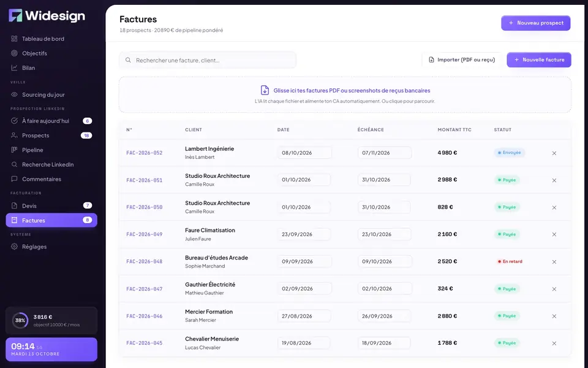
Task: Open Tableau de bord from the sidebar
Action: [x=51, y=39]
